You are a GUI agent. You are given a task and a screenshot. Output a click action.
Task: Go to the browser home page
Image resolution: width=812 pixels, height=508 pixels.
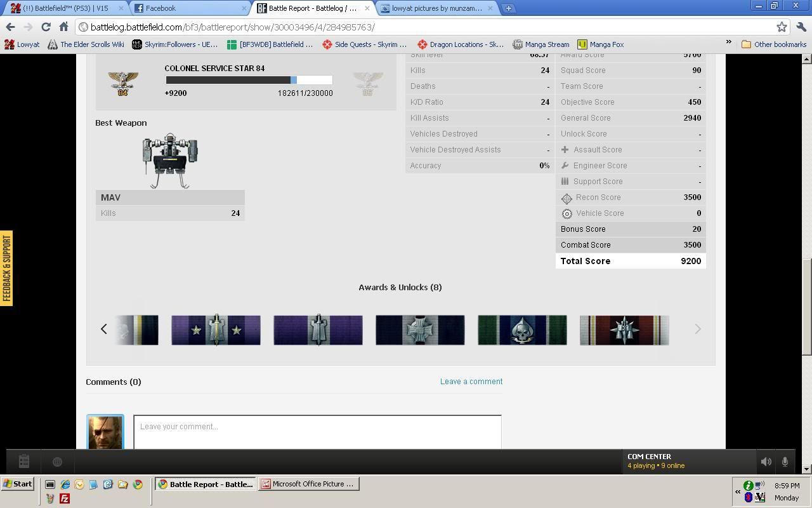click(63, 27)
